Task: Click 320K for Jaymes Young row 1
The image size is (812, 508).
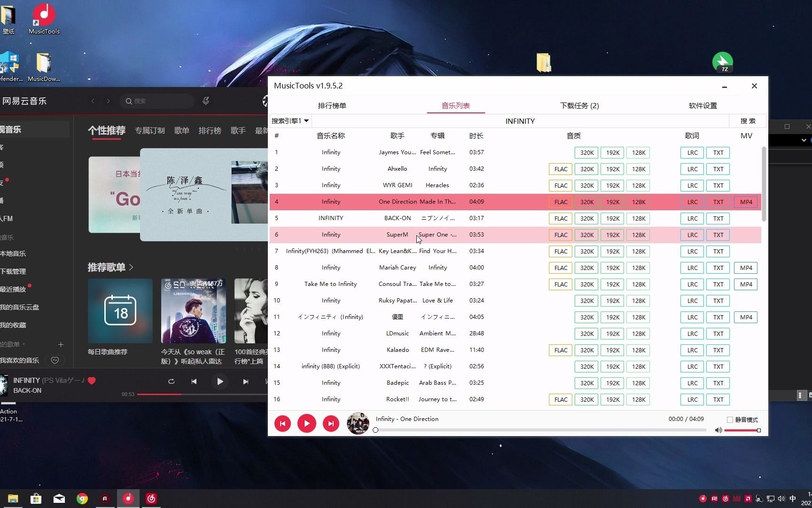Action: 587,152
